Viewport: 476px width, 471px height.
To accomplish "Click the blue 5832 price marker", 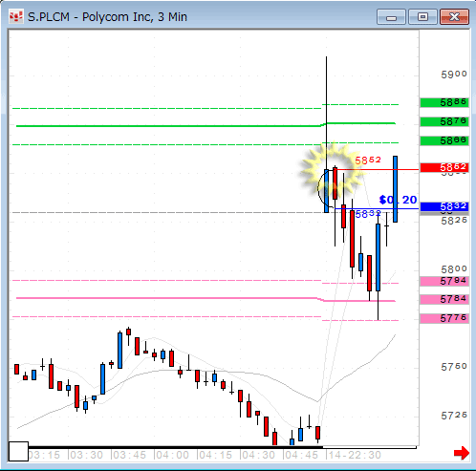I will [x=444, y=206].
